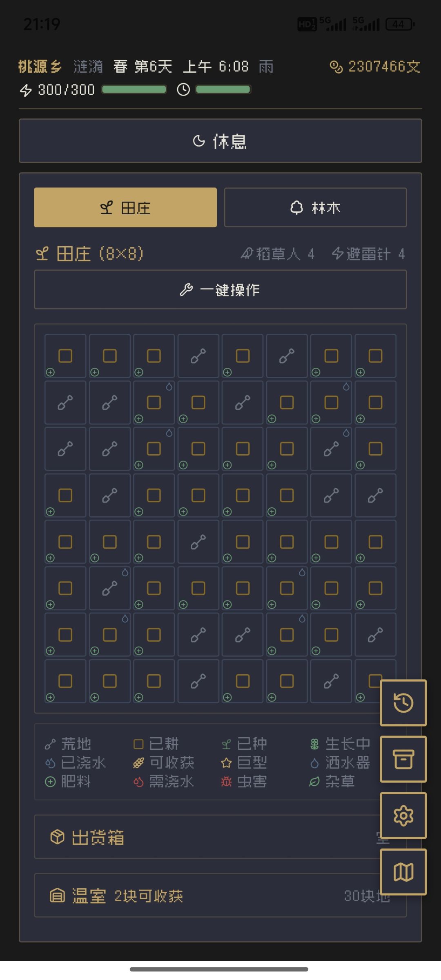Tap the green energy progress bar
The height and width of the screenshot is (980, 441).
134,90
